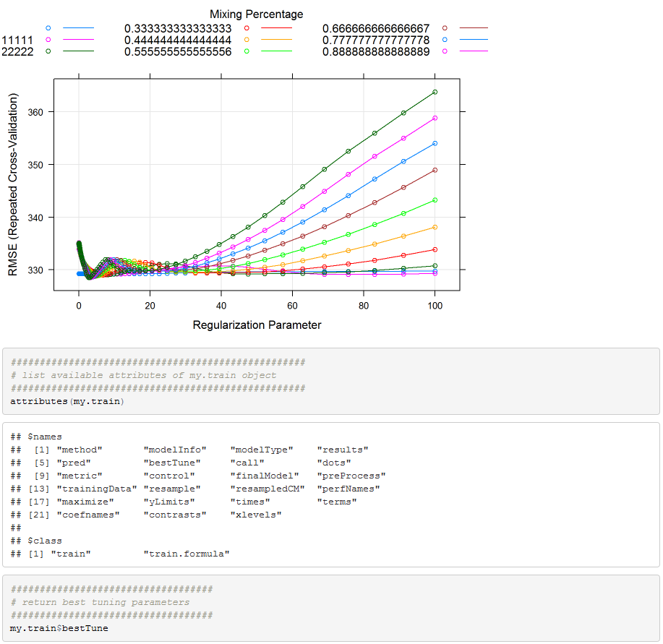Click the magenta legend line for 0.888888888888889
The height and width of the screenshot is (644, 663).
pyautogui.click(x=474, y=51)
